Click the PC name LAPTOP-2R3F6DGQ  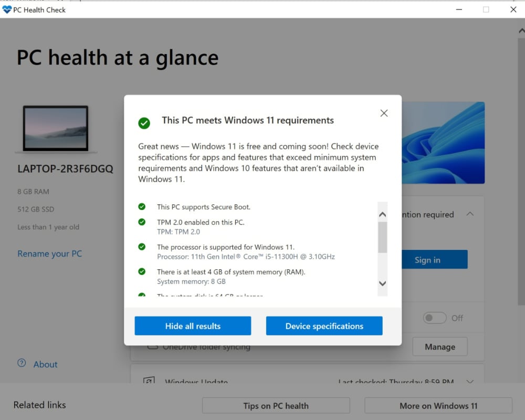click(x=65, y=169)
